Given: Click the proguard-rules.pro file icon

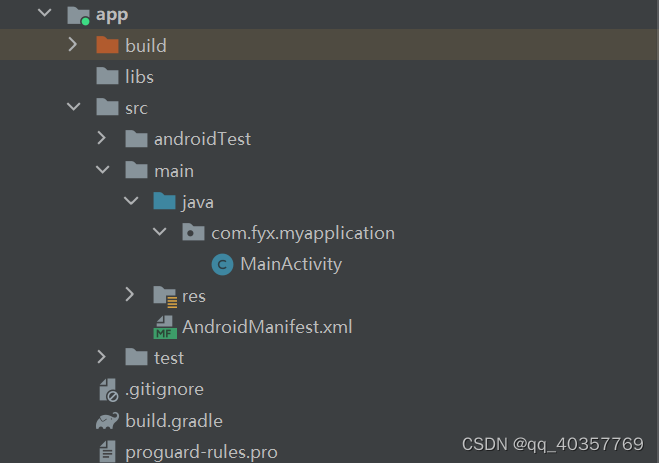Looking at the screenshot, I should coord(108,452).
